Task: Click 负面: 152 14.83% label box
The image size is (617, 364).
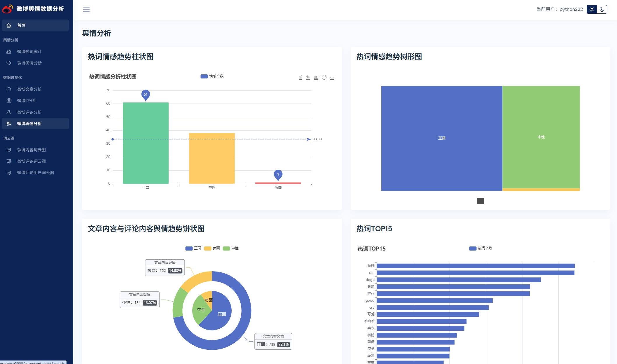Action: tap(165, 267)
